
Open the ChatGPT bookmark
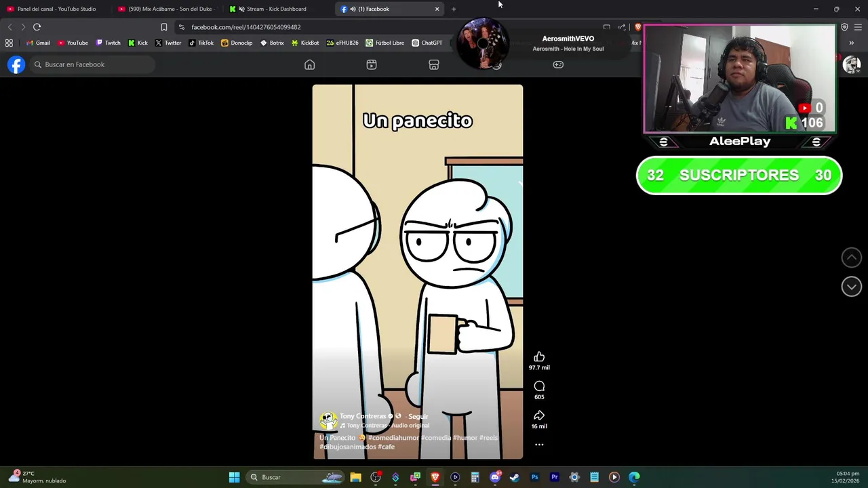(427, 43)
